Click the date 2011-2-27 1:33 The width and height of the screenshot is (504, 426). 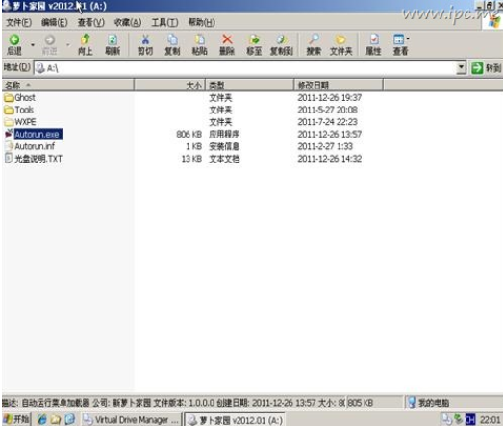click(x=325, y=146)
